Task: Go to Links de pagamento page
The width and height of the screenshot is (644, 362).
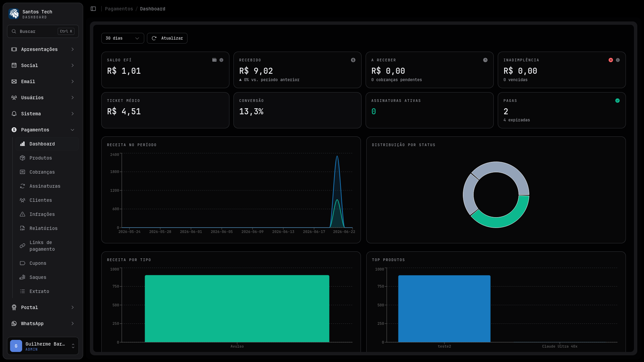Action: click(x=47, y=246)
